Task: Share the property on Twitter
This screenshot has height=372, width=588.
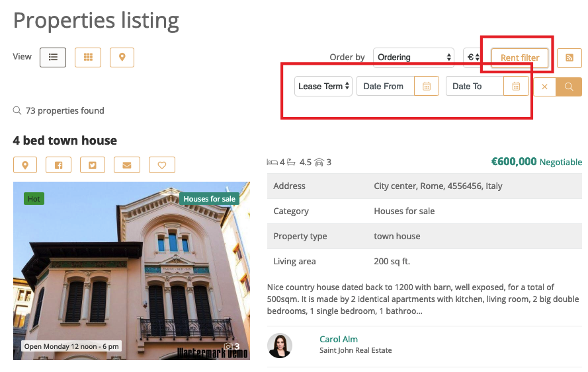Action: pyautogui.click(x=93, y=165)
